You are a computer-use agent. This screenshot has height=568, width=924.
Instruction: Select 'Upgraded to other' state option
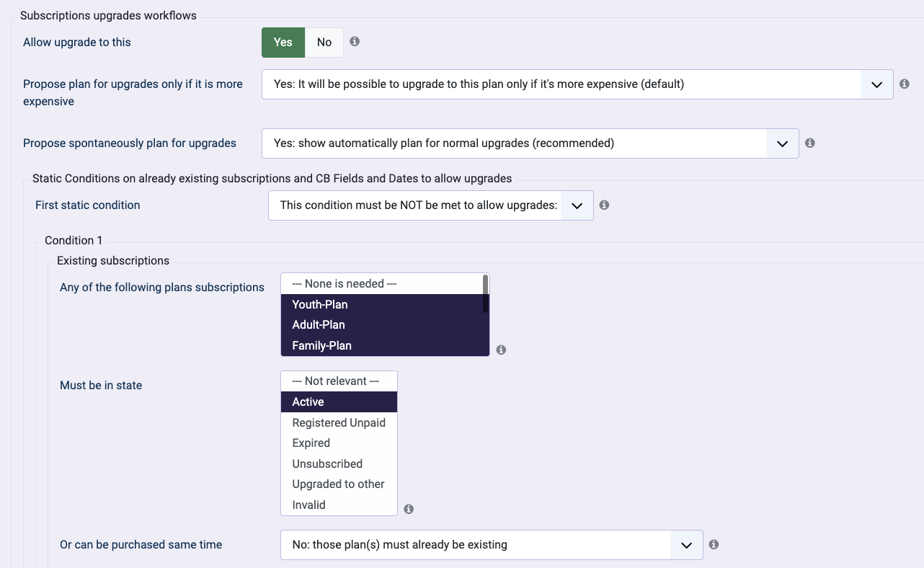pos(339,484)
